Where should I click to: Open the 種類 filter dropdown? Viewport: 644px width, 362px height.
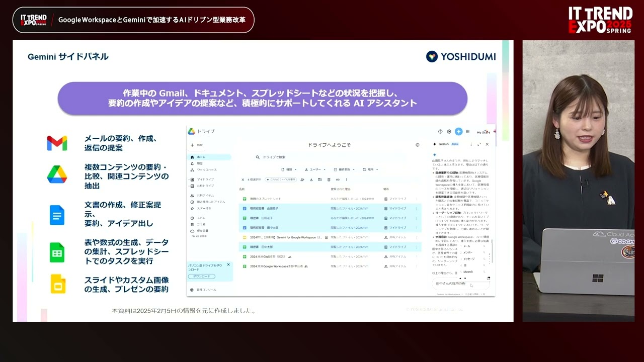click(x=288, y=169)
